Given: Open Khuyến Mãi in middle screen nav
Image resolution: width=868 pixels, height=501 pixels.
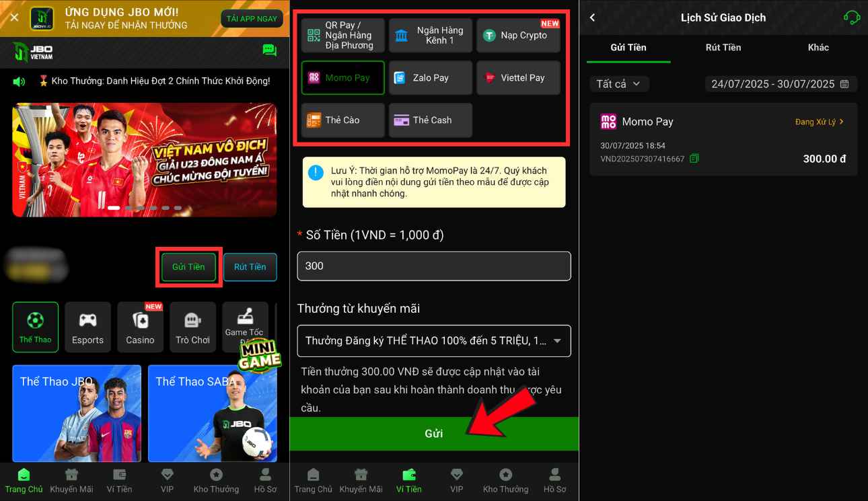Looking at the screenshot, I should click(x=361, y=481).
